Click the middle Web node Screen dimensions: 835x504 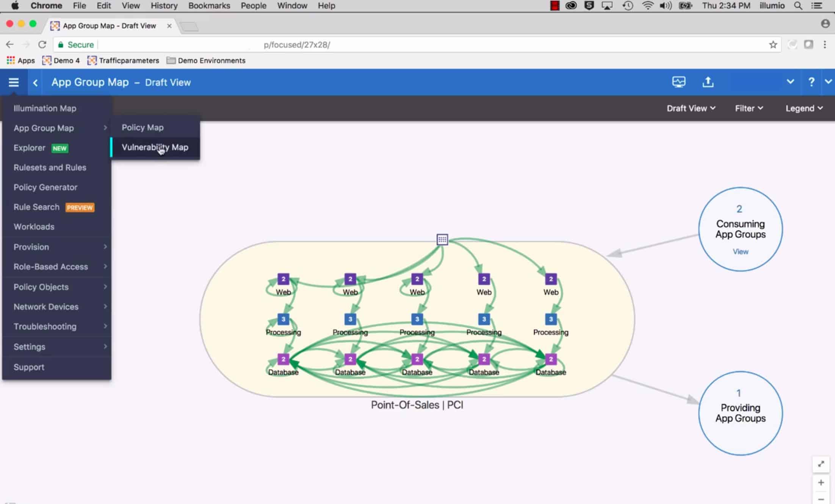[417, 279]
